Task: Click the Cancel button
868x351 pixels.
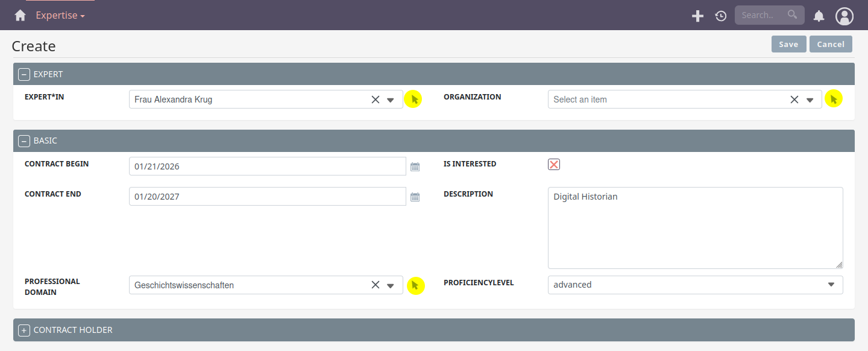Action: pyautogui.click(x=831, y=44)
